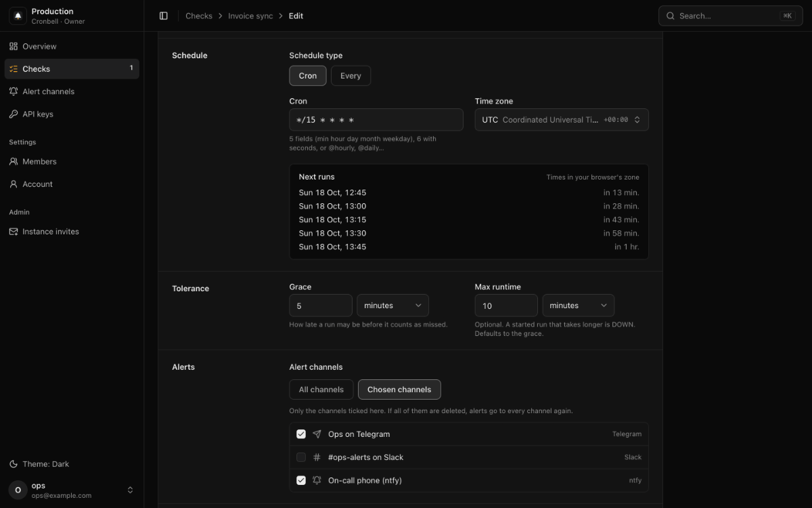Click the Search box
This screenshot has height=508, width=812.
[x=731, y=16]
